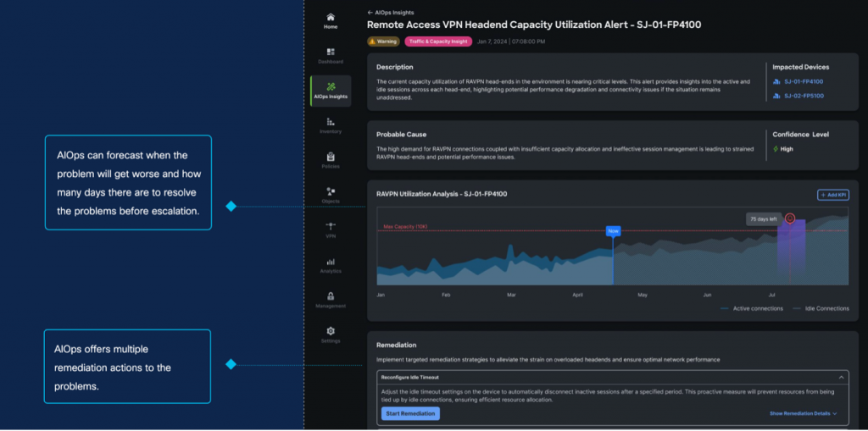Screen dimensions: 868x431
Task: Click the Add KPI button
Action: (x=832, y=195)
